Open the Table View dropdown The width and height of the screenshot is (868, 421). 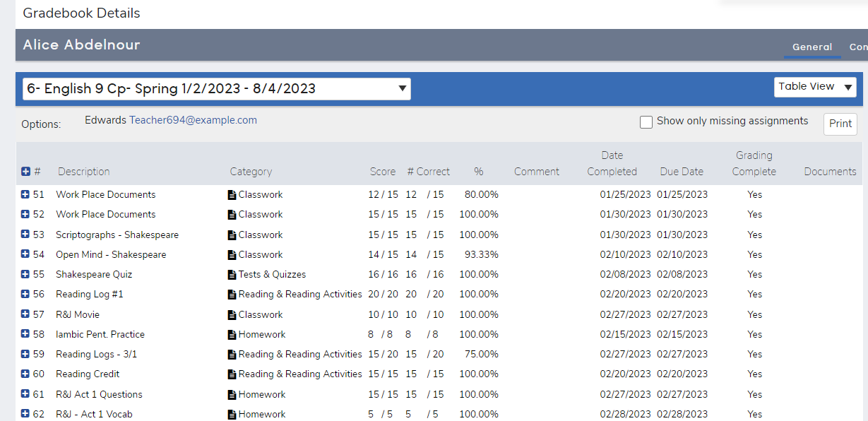[815, 87]
